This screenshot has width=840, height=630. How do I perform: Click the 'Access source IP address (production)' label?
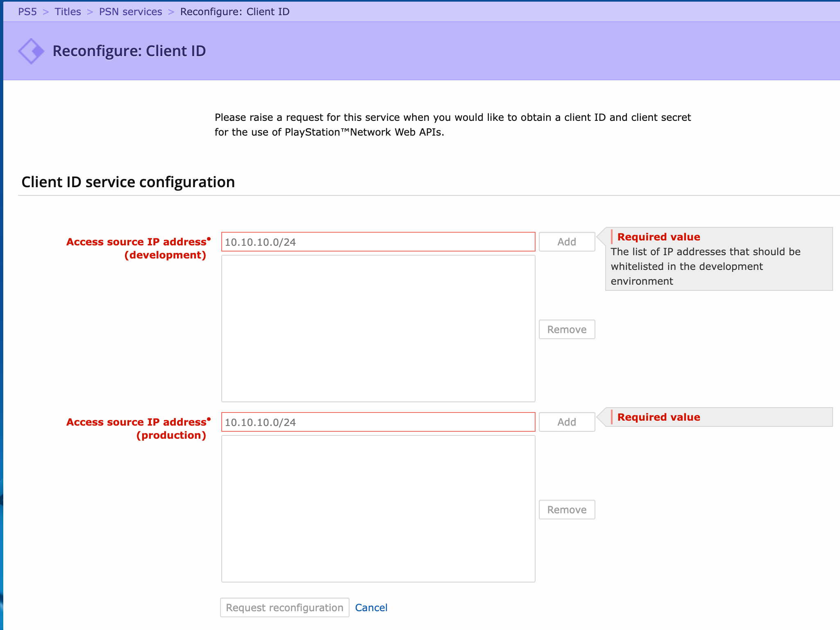(138, 428)
